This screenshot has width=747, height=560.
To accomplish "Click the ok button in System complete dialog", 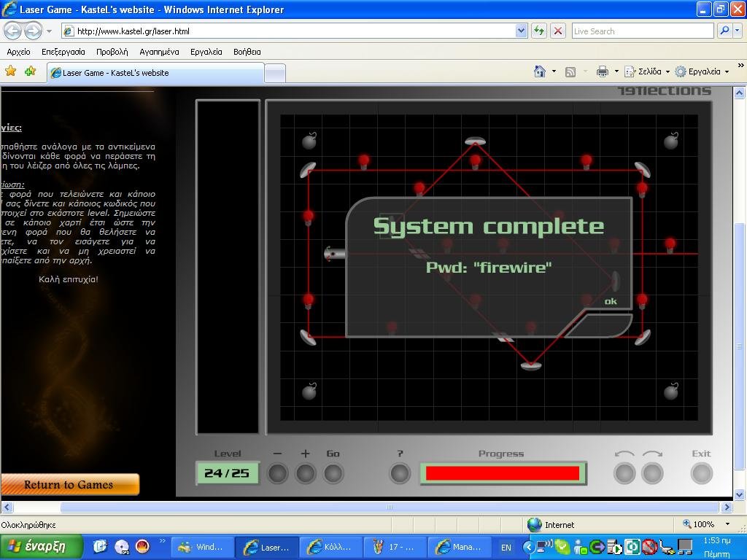I will point(611,301).
